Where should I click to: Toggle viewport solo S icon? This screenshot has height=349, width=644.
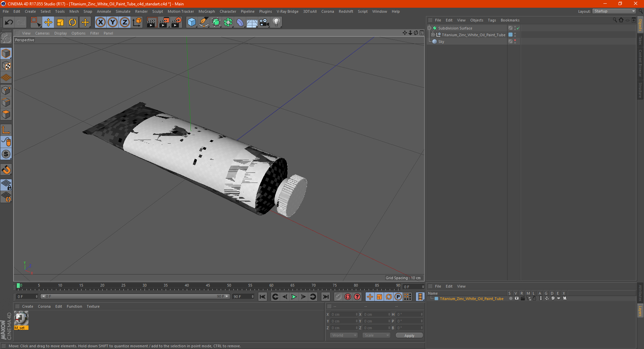pyautogui.click(x=6, y=154)
